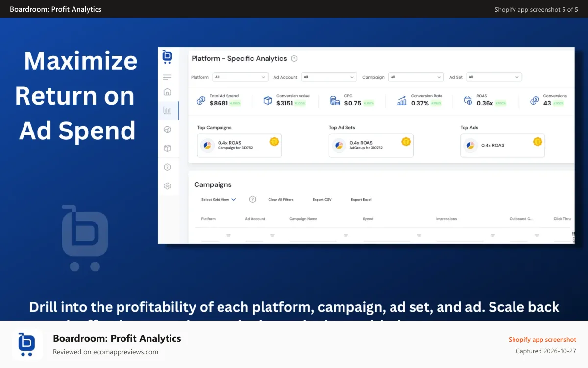Click the 0.36x ROAS value
This screenshot has width=588, height=368.
[485, 103]
